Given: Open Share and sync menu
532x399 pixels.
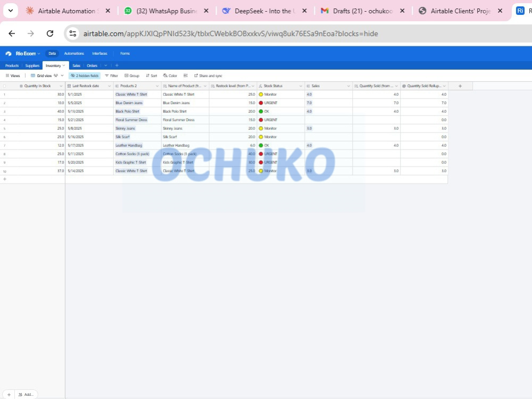Looking at the screenshot, I should coord(208,76).
